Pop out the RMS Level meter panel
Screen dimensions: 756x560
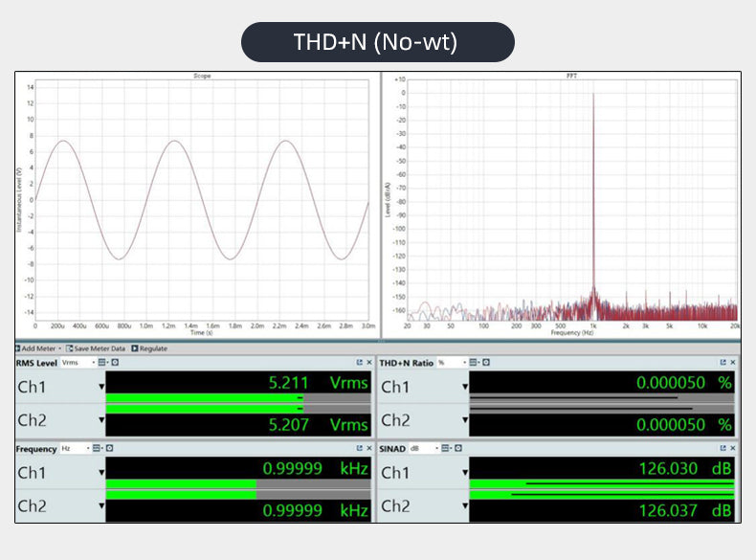359,363
